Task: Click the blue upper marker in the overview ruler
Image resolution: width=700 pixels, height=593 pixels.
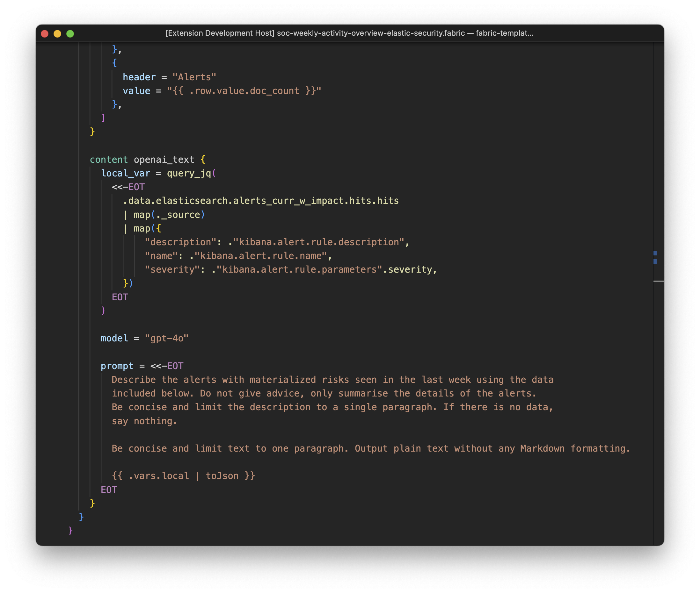Action: click(x=655, y=253)
